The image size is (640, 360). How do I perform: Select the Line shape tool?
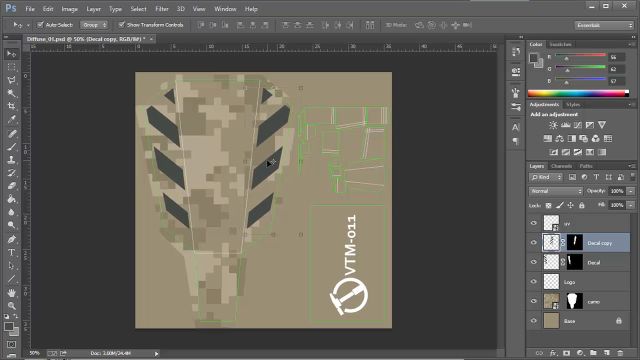click(x=11, y=279)
